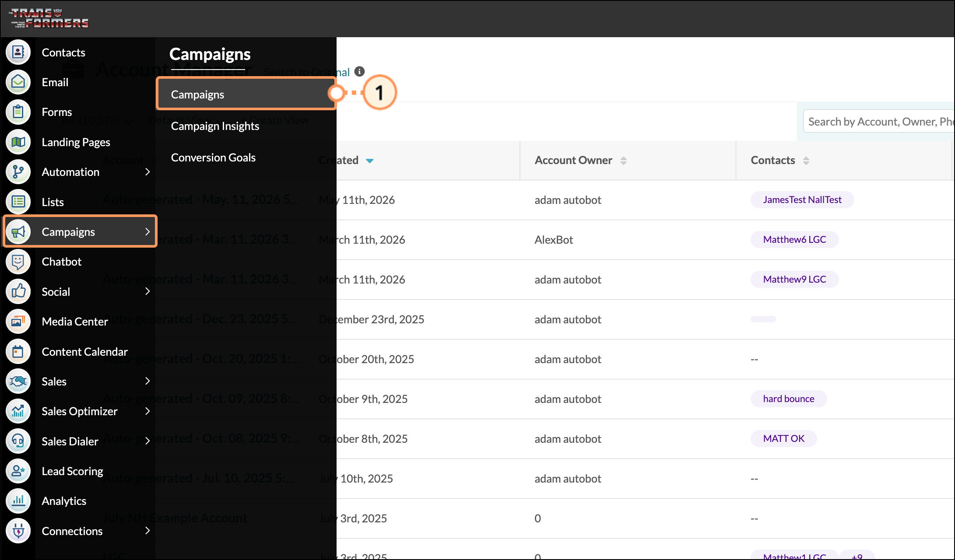955x560 pixels.
Task: Expand the Automation submenu chevron
Action: 147,171
